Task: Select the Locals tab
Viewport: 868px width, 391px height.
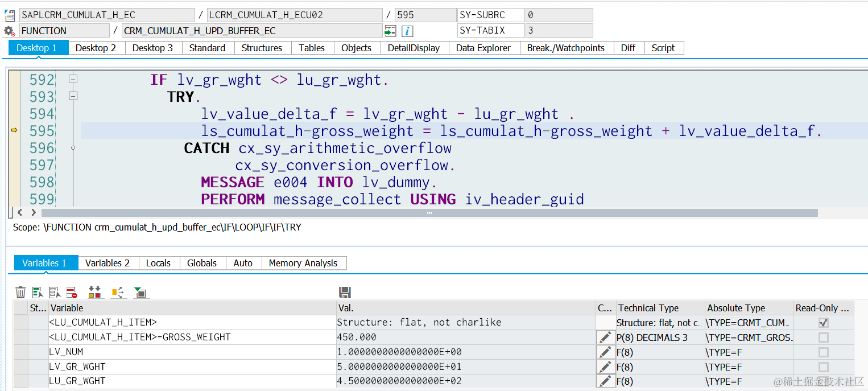Action: point(159,263)
